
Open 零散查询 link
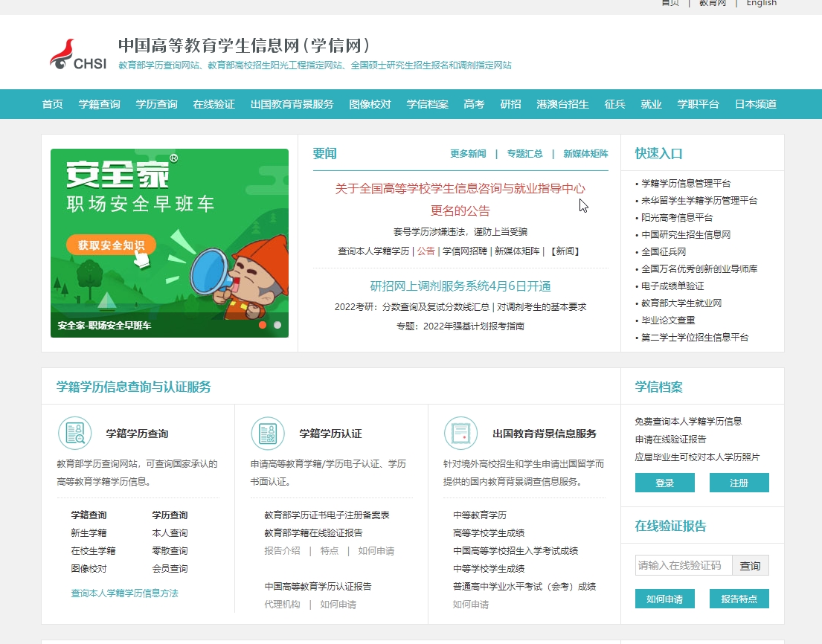(170, 551)
